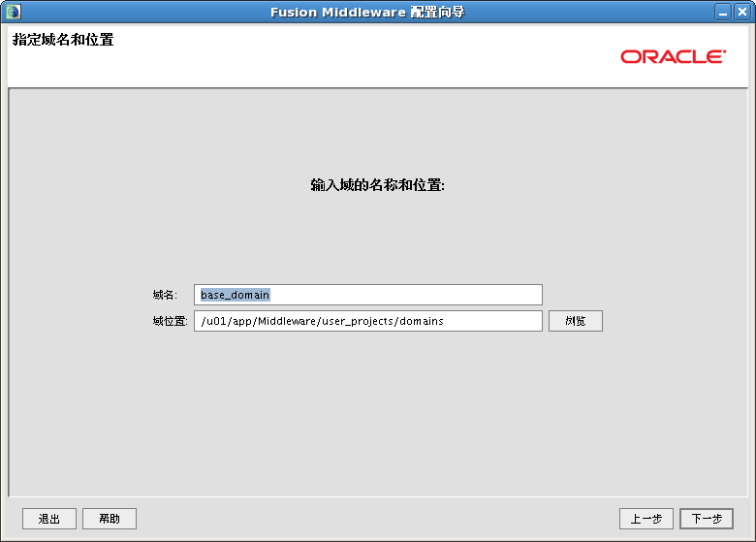Proceed with the 下一步 button
This screenshot has width=756, height=542.
tap(707, 519)
